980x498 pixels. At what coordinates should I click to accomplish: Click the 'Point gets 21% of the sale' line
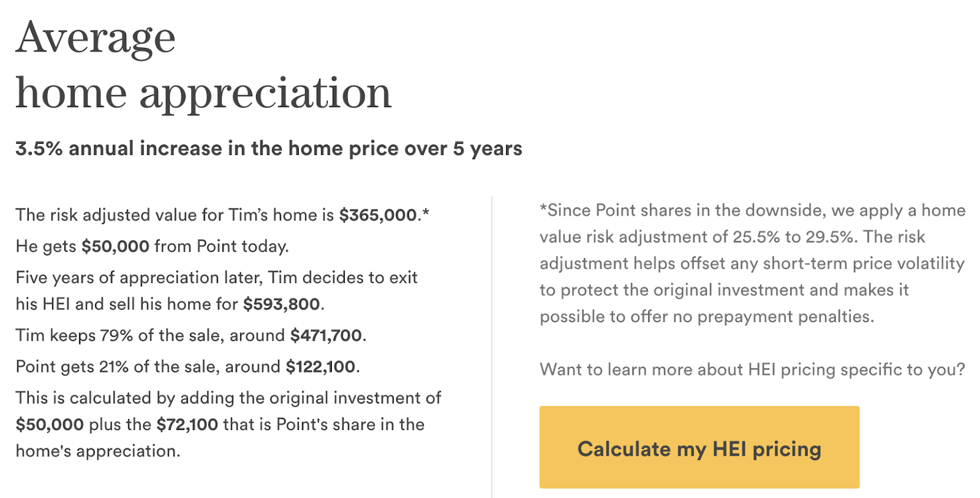click(x=187, y=366)
